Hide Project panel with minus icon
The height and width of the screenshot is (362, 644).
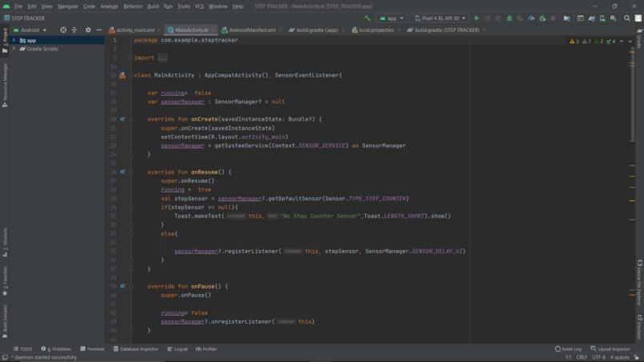point(99,30)
